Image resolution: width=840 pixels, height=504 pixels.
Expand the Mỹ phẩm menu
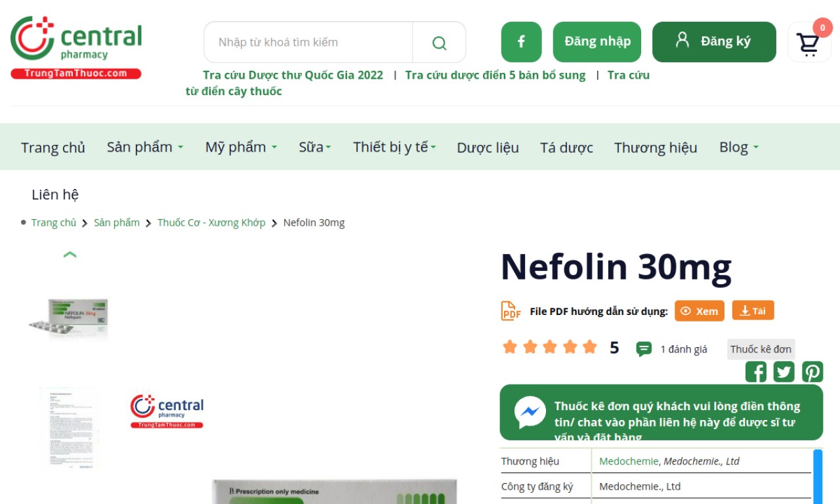click(241, 147)
